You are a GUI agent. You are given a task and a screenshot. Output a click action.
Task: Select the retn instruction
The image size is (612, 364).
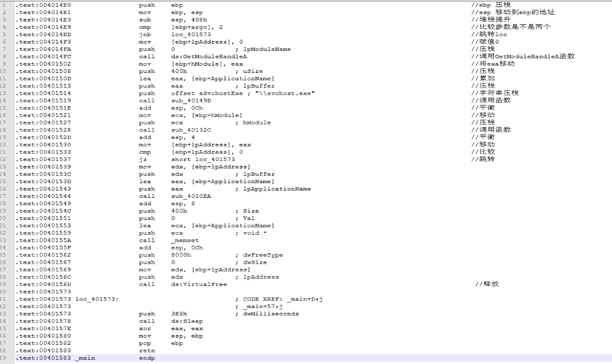click(146, 351)
